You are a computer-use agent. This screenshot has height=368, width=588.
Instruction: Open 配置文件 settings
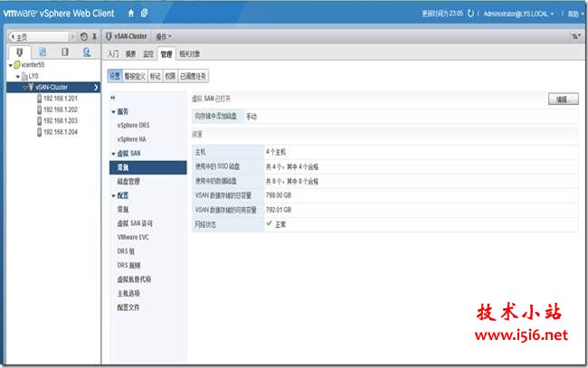[x=128, y=307]
